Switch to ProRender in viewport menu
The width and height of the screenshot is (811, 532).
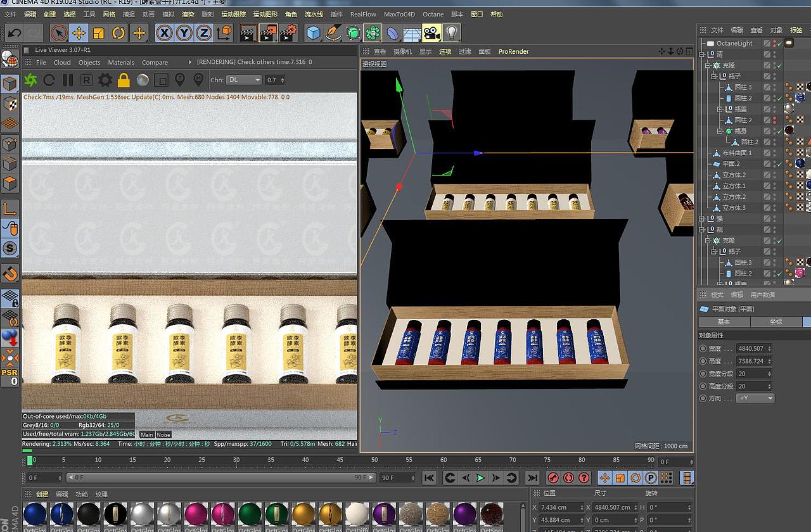pos(513,51)
